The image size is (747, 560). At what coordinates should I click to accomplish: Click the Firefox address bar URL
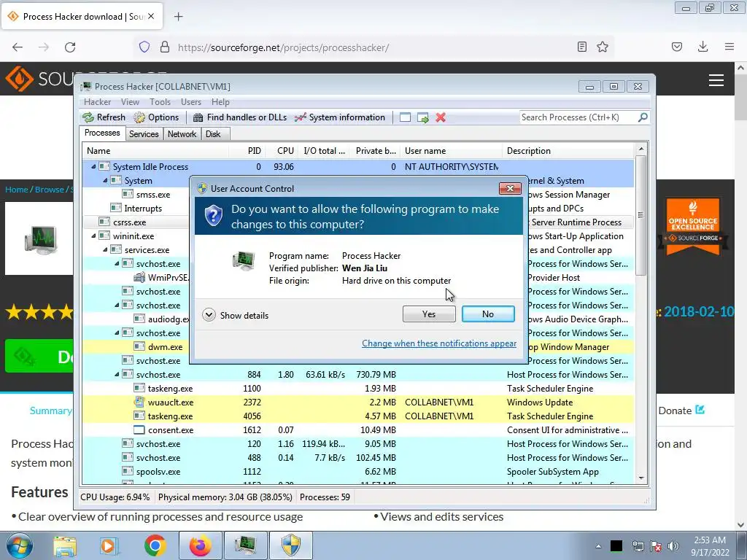(283, 47)
